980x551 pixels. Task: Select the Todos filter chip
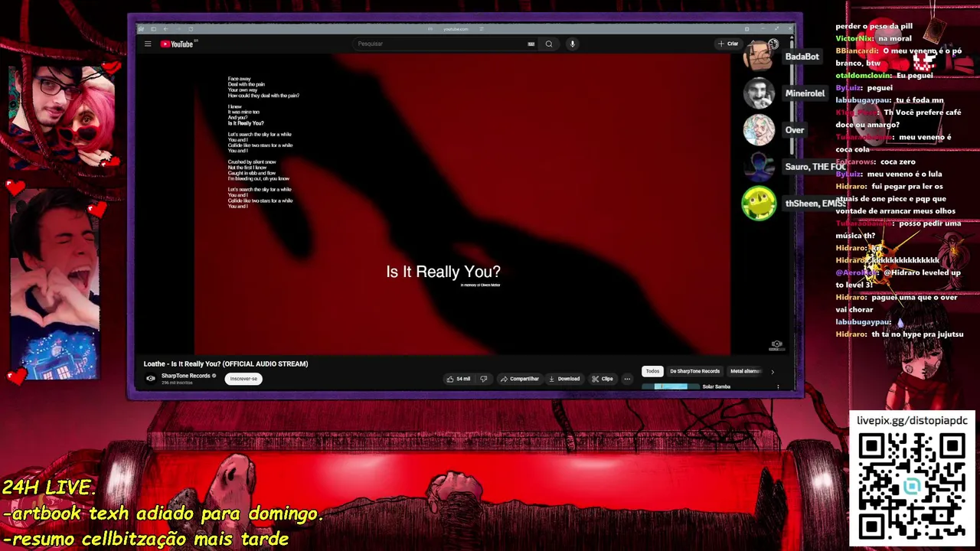pyautogui.click(x=652, y=371)
